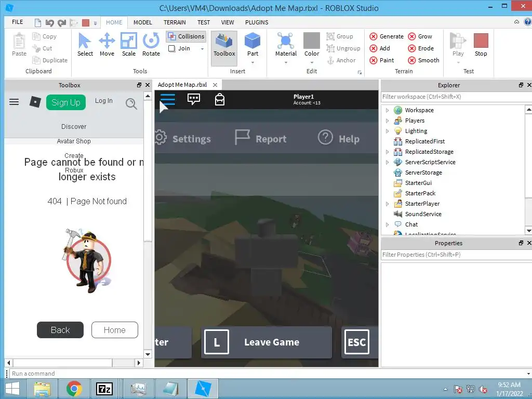Click Paint terrain tool
Viewport: 532px width, 399px height.
coord(382,60)
